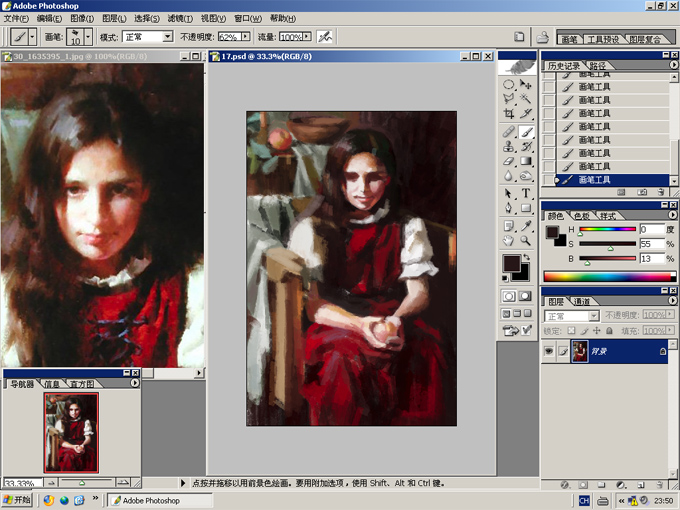Select the Healing Brush tool
This screenshot has width=680, height=510.
click(x=509, y=132)
